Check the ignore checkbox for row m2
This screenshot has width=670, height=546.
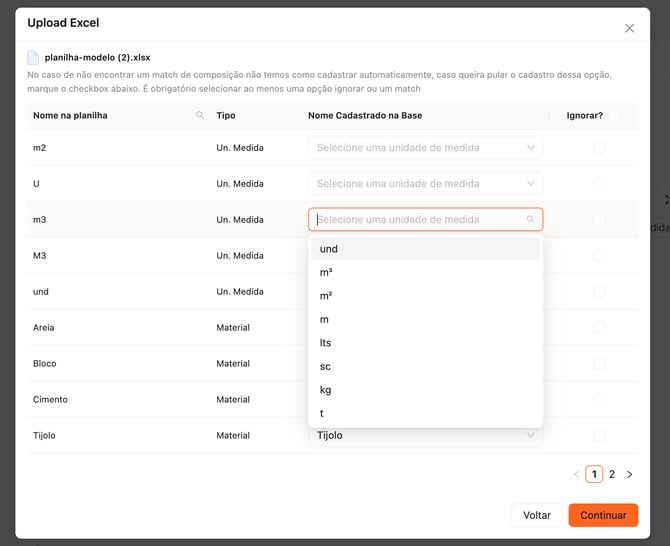(x=599, y=148)
